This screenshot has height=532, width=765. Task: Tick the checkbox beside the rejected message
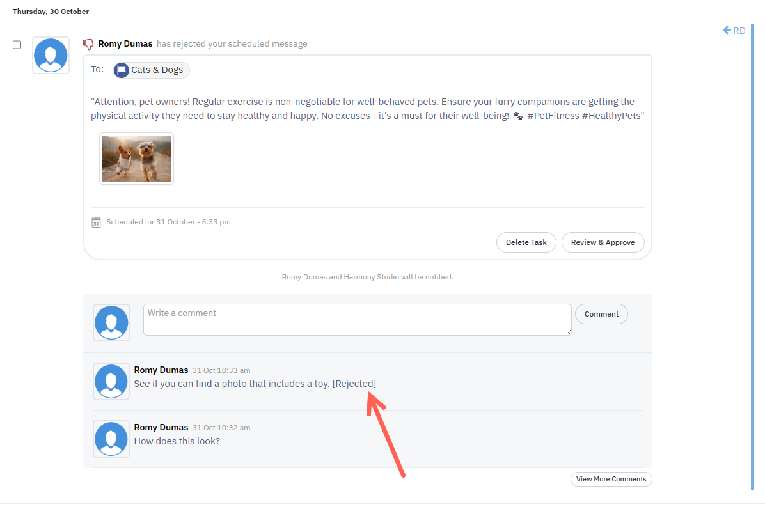(17, 45)
